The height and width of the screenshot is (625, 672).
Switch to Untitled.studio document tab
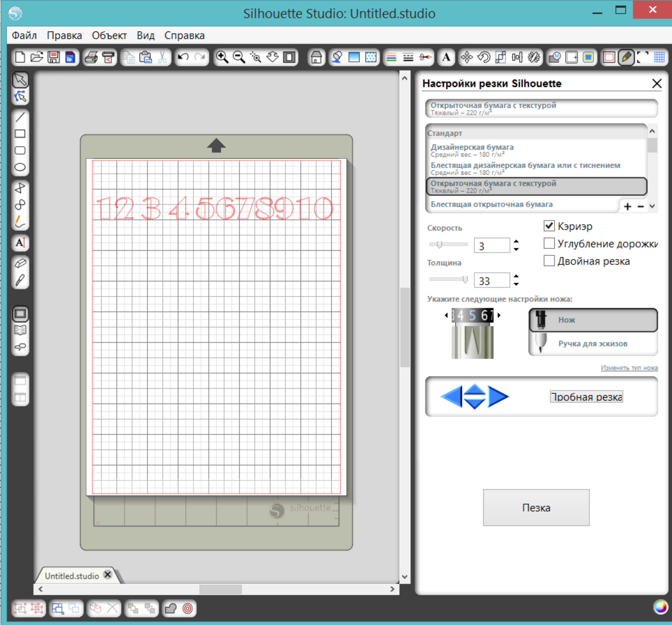click(72, 576)
